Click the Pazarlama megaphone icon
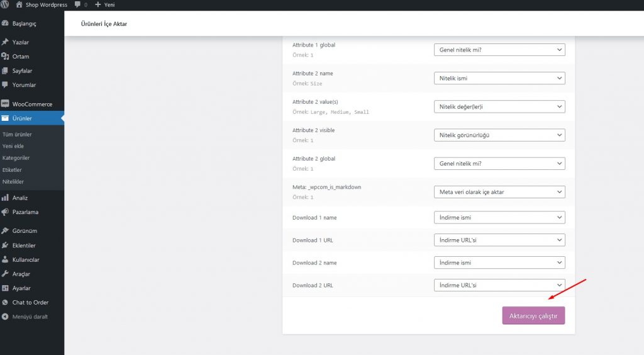 pos(6,212)
